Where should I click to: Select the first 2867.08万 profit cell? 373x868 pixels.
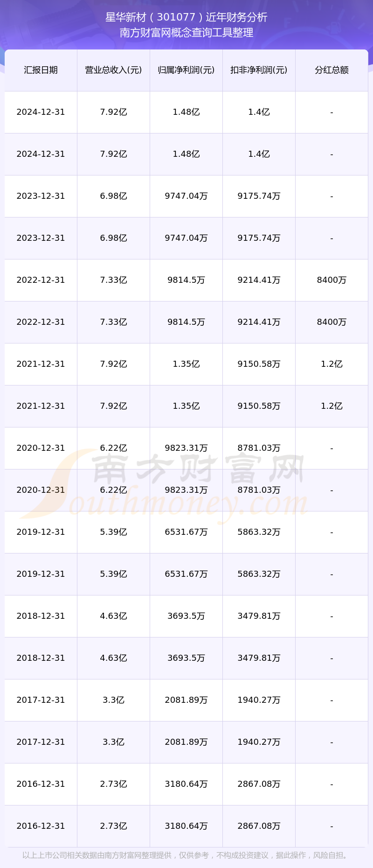click(x=259, y=784)
